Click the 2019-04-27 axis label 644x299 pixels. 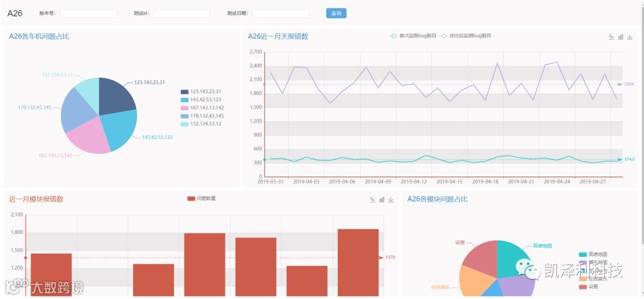click(593, 181)
